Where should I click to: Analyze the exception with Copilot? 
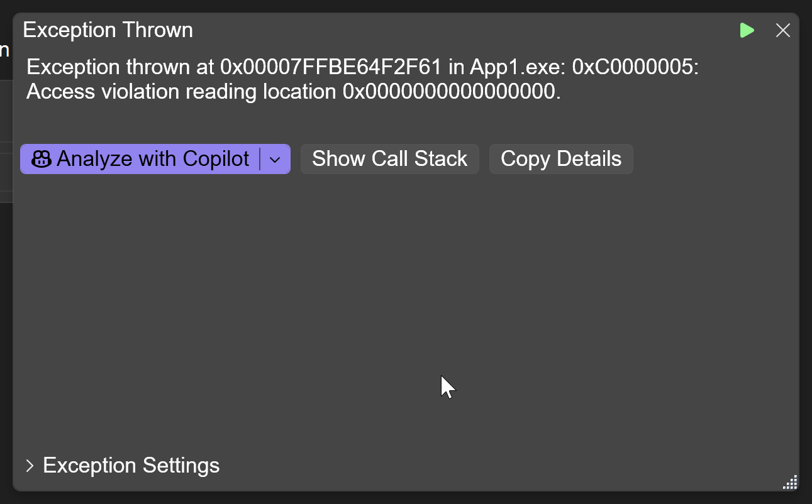(140, 159)
